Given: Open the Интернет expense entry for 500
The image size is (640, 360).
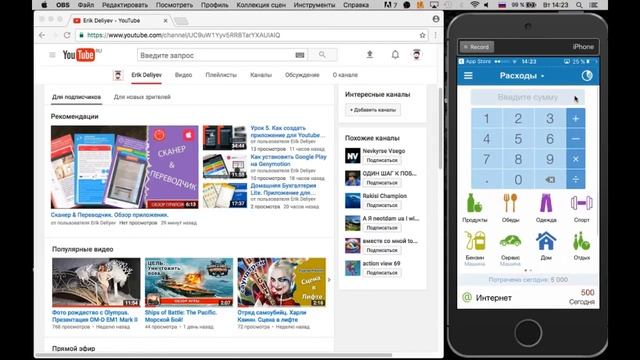Looking at the screenshot, I should (528, 298).
